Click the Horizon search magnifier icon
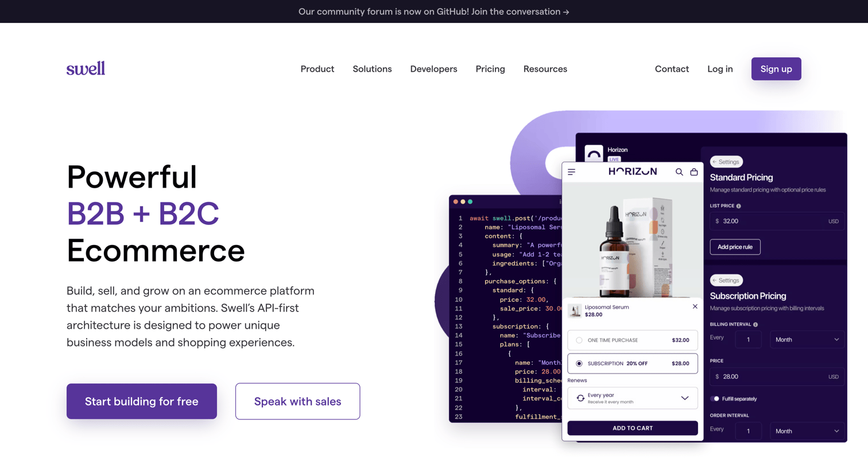The image size is (868, 467). click(679, 172)
